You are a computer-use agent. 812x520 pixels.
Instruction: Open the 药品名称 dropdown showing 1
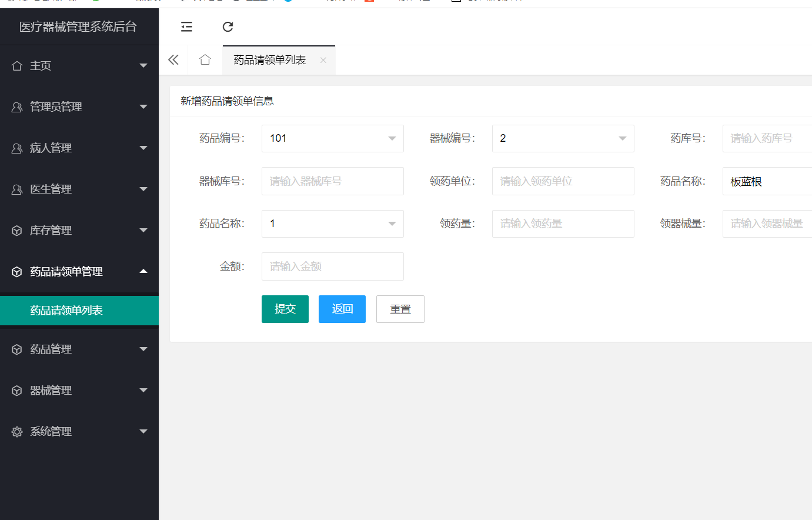click(x=333, y=224)
